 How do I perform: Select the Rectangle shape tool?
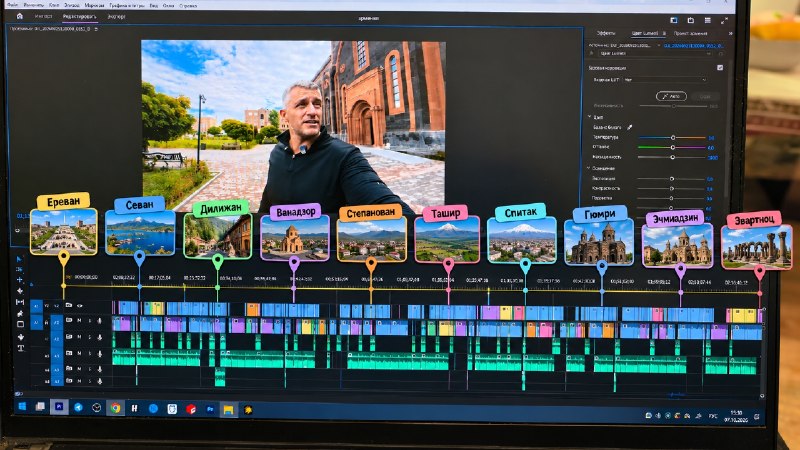click(20, 324)
